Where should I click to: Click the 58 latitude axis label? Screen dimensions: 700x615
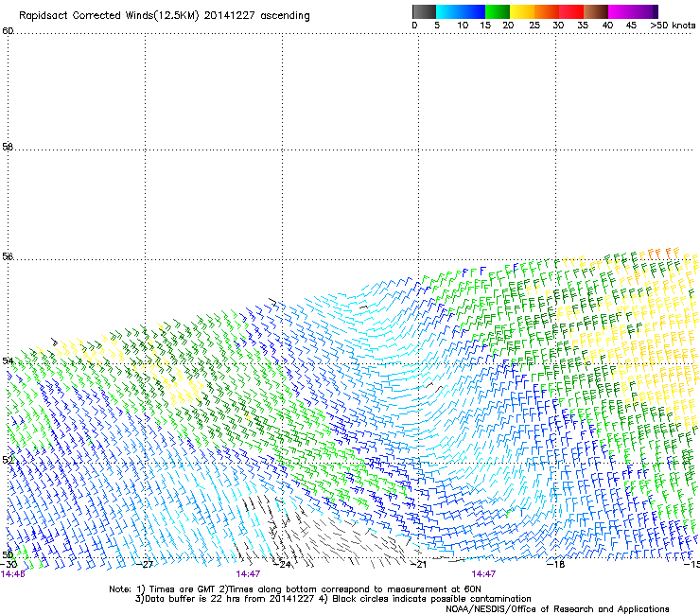[x=8, y=147]
